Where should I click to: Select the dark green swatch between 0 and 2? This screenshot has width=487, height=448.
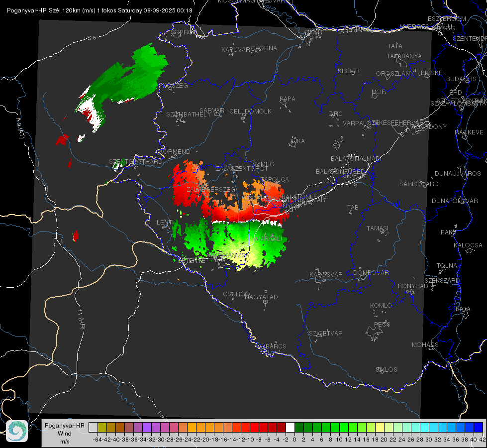click(299, 427)
